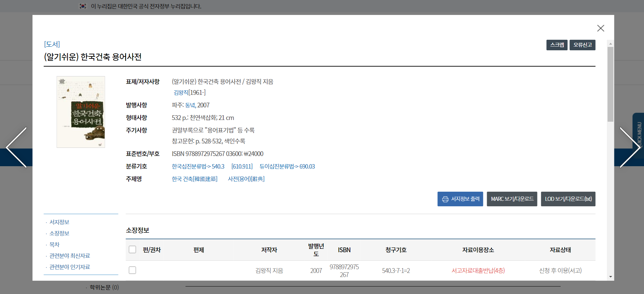Click the printer icon for 서지정보 출력
The width and height of the screenshot is (644, 294).
[445, 199]
